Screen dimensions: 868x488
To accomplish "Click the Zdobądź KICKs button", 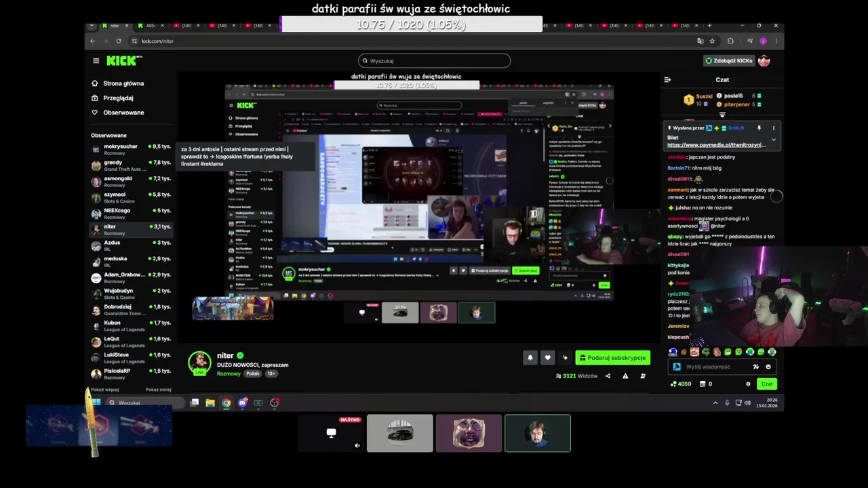I will pyautogui.click(x=729, y=60).
